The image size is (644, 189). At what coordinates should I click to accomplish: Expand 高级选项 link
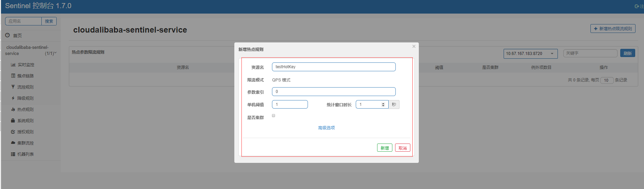[326, 128]
